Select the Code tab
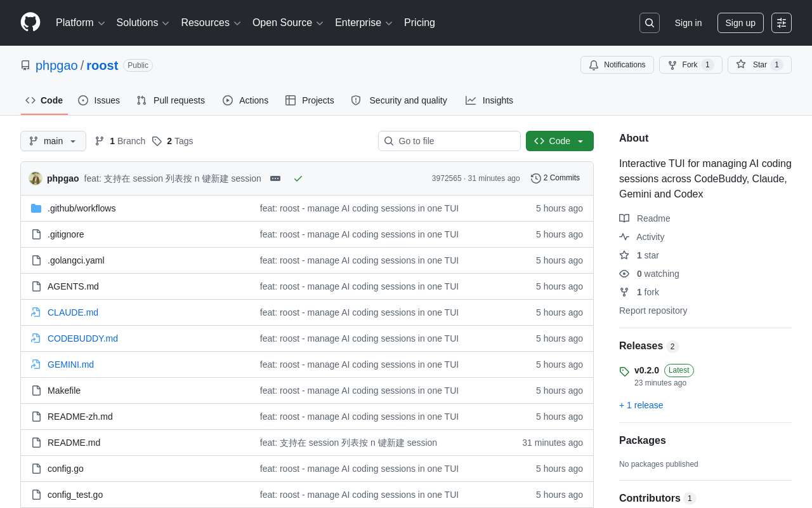Image resolution: width=812 pixels, height=508 pixels. pyautogui.click(x=44, y=100)
